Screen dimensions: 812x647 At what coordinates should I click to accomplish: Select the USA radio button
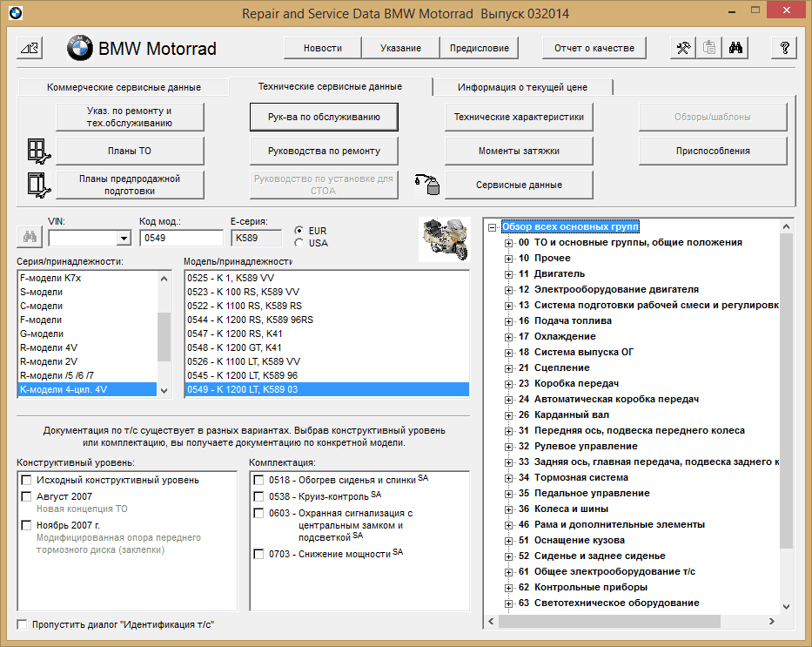coord(300,243)
